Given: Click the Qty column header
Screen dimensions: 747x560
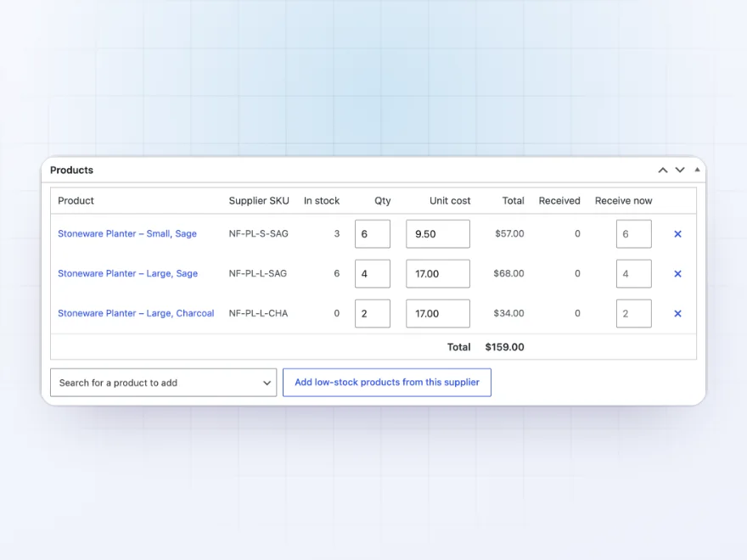Looking at the screenshot, I should click(382, 201).
